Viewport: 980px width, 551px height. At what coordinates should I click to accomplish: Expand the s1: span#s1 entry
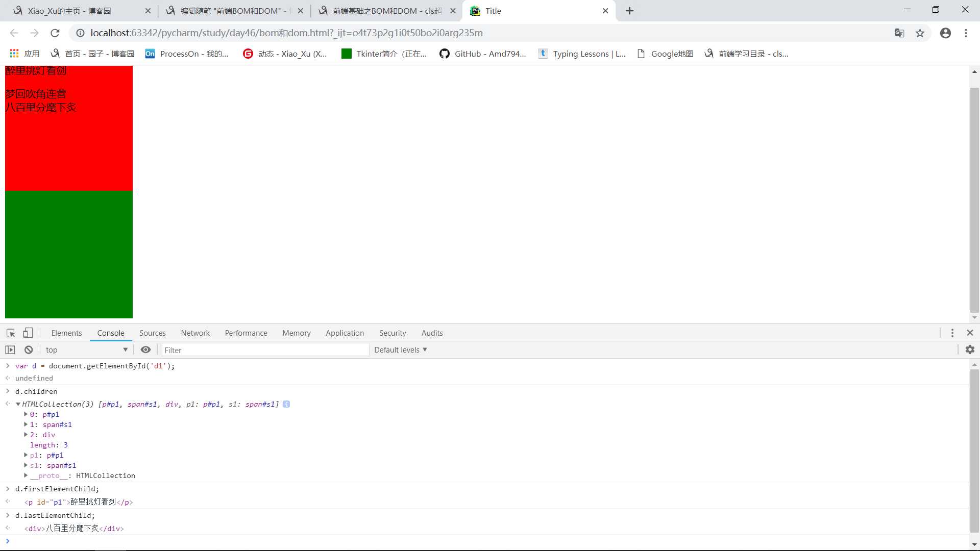[x=26, y=465]
